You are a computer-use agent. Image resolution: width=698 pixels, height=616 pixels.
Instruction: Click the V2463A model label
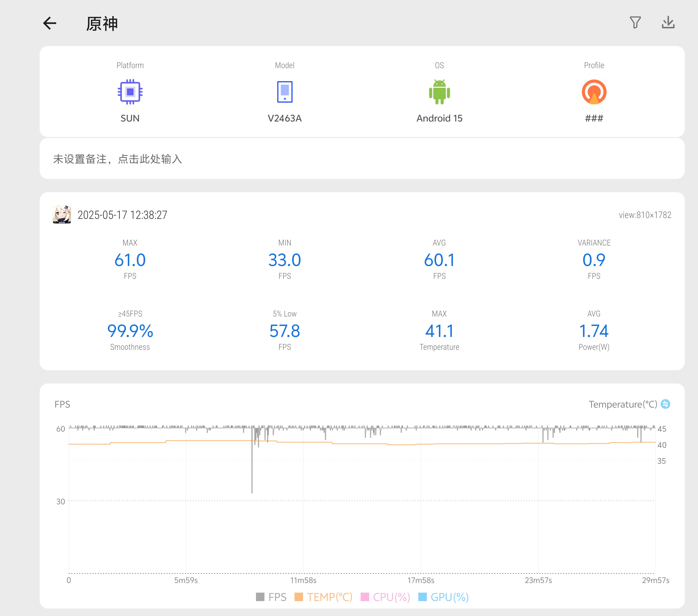click(x=285, y=118)
